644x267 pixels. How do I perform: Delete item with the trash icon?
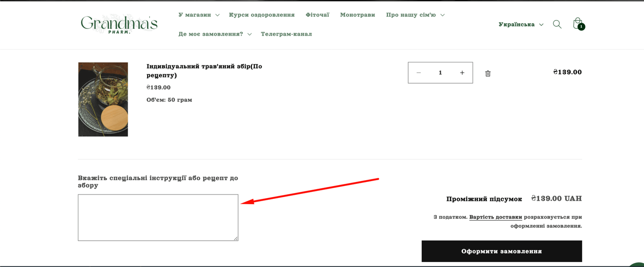(x=488, y=73)
